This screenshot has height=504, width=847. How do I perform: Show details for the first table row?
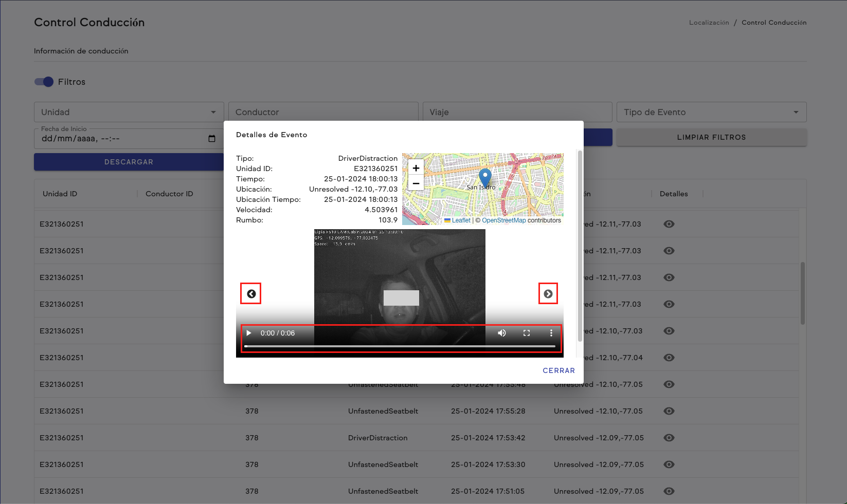tap(669, 224)
